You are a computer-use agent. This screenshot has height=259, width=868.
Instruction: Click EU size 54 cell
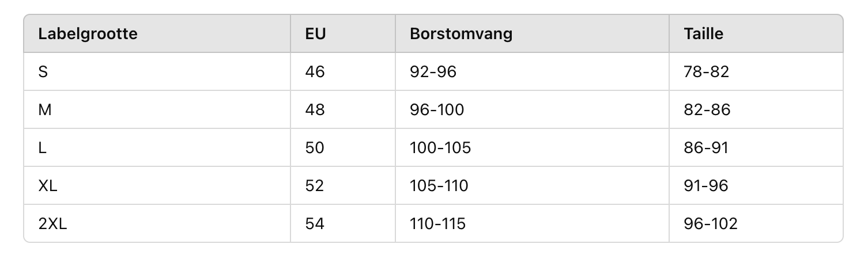pos(315,224)
